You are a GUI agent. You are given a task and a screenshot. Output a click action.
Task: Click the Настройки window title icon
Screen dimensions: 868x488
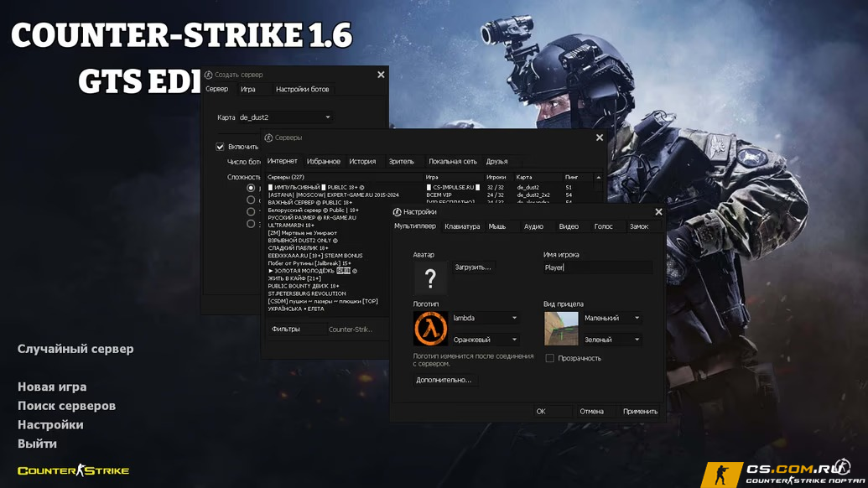click(397, 212)
